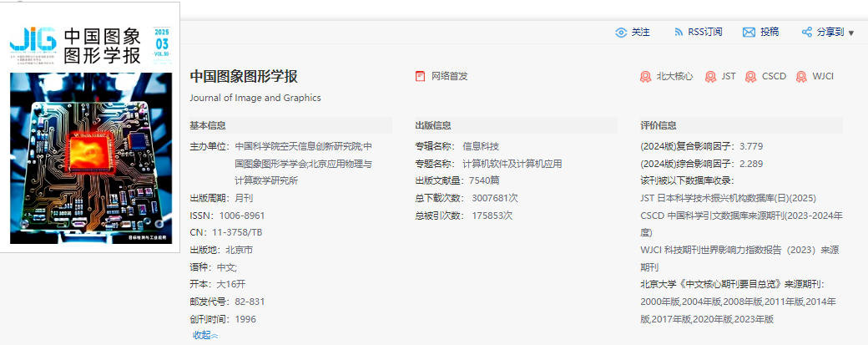Select the 评价信息 section header
Image resolution: width=868 pixels, height=345 pixels.
tap(659, 125)
